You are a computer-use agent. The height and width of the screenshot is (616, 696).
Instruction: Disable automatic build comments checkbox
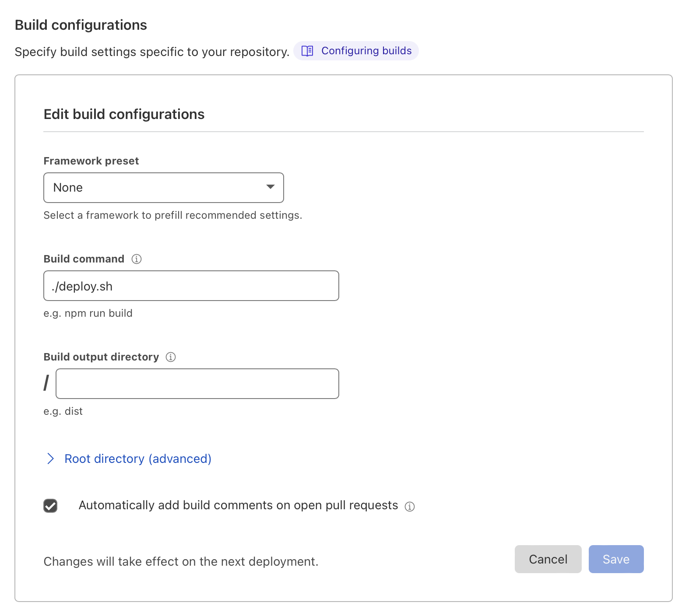(x=50, y=506)
